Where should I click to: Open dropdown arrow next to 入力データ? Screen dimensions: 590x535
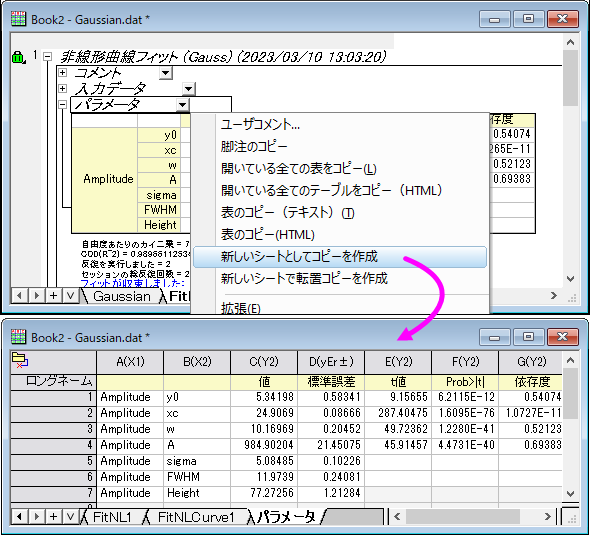189,89
